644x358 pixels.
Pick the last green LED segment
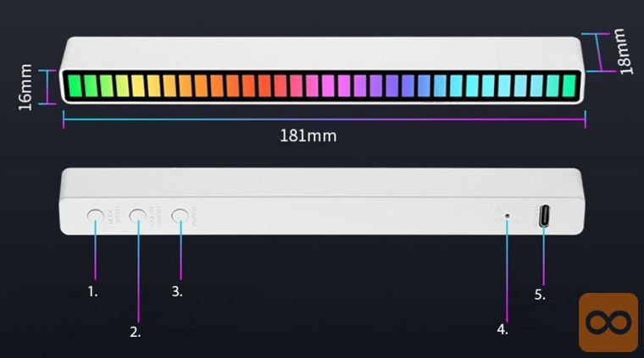click(x=570, y=86)
